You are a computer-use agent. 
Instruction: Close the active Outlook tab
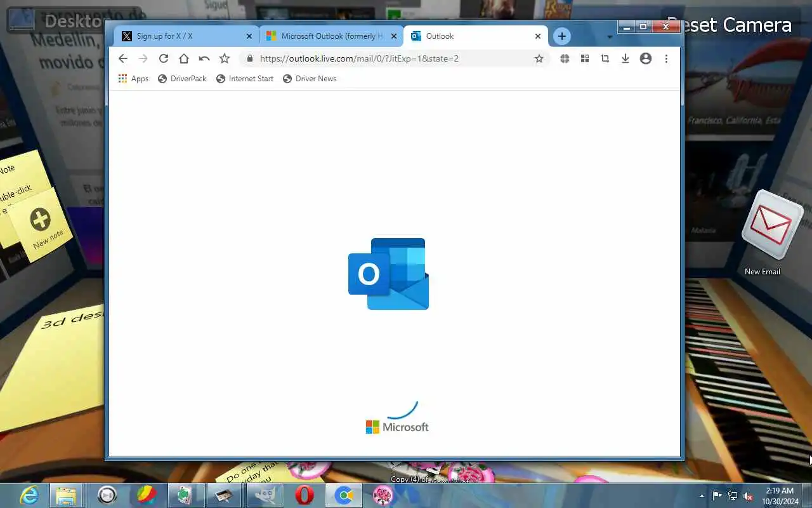click(538, 36)
